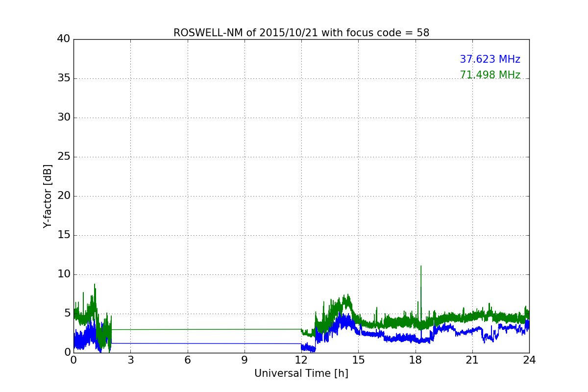Click the x-axis tick label '24'
588x392 pixels.
pos(529,360)
